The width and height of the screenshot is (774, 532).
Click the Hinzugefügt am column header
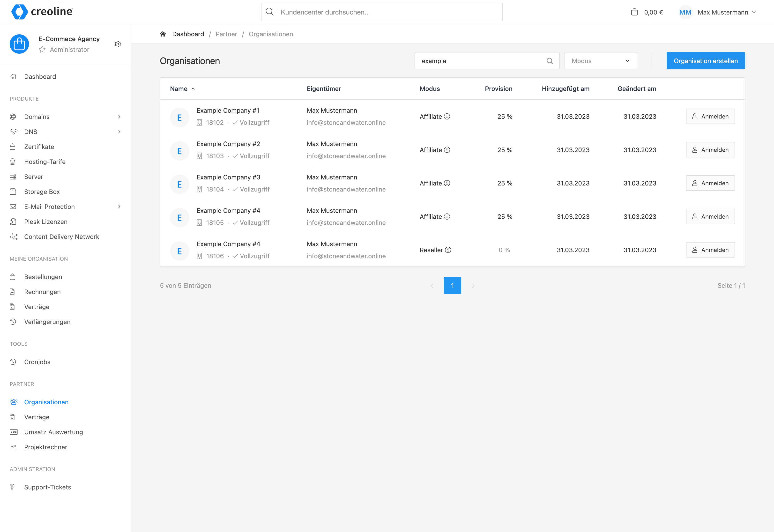pos(565,89)
